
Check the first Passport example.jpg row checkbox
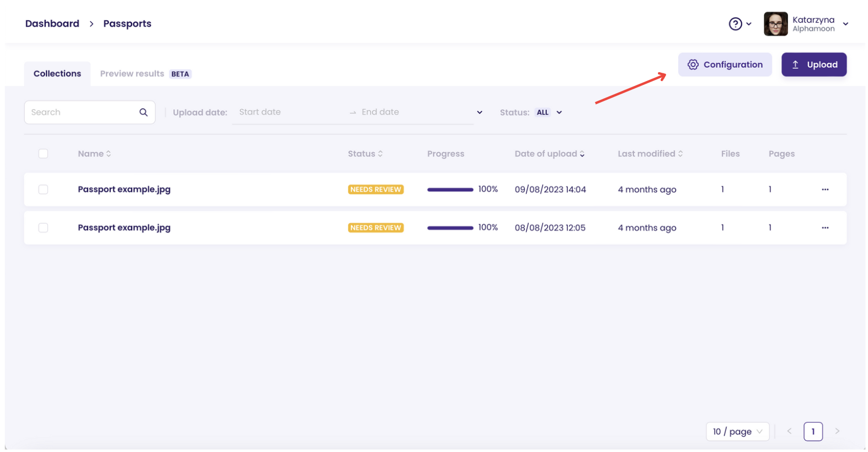[43, 190]
